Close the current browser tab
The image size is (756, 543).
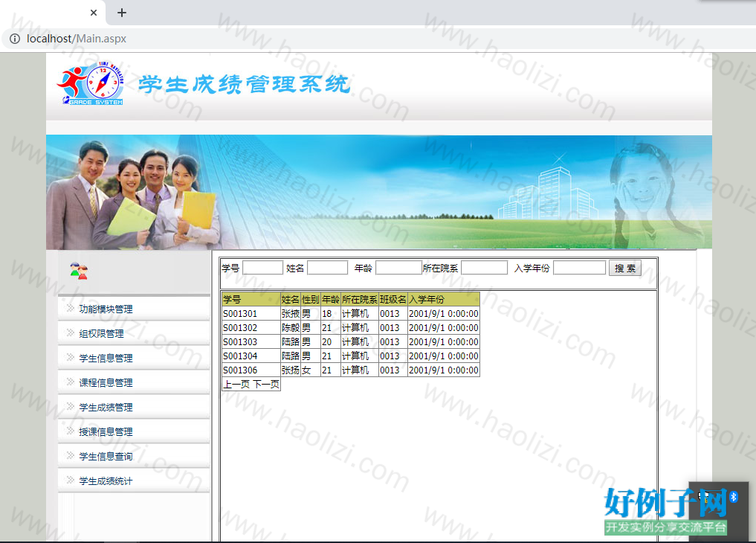[94, 13]
